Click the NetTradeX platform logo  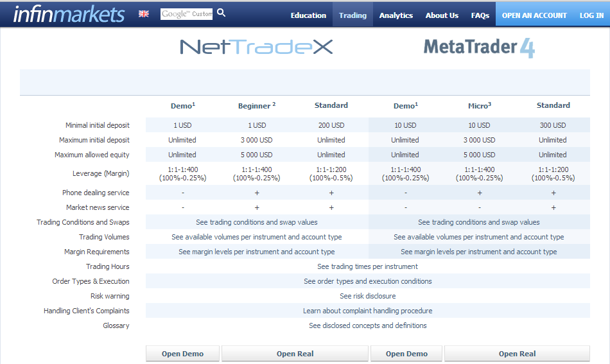(256, 47)
